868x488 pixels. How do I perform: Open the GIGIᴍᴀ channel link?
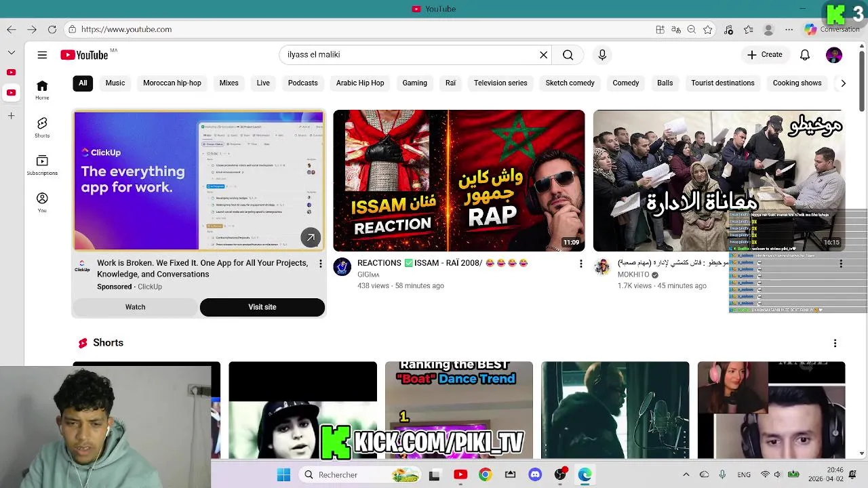click(x=368, y=274)
